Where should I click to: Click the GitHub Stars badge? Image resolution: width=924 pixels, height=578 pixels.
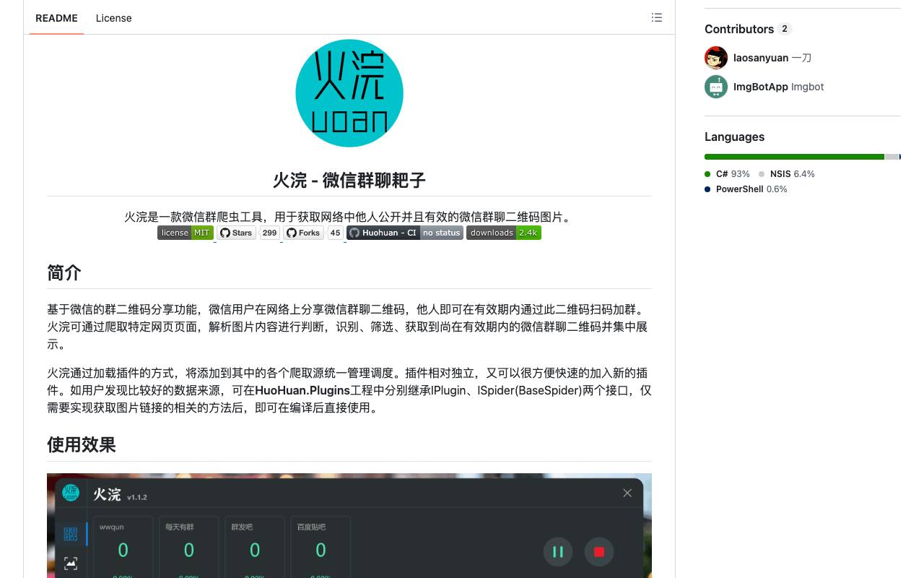point(236,233)
